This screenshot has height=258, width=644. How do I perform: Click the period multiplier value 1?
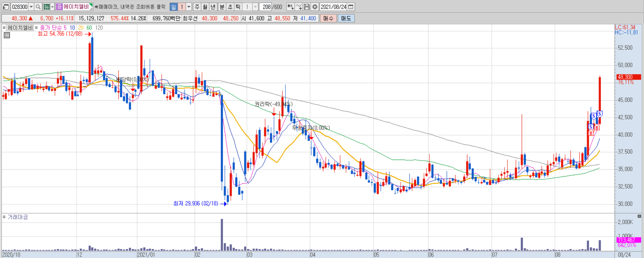[182, 7]
